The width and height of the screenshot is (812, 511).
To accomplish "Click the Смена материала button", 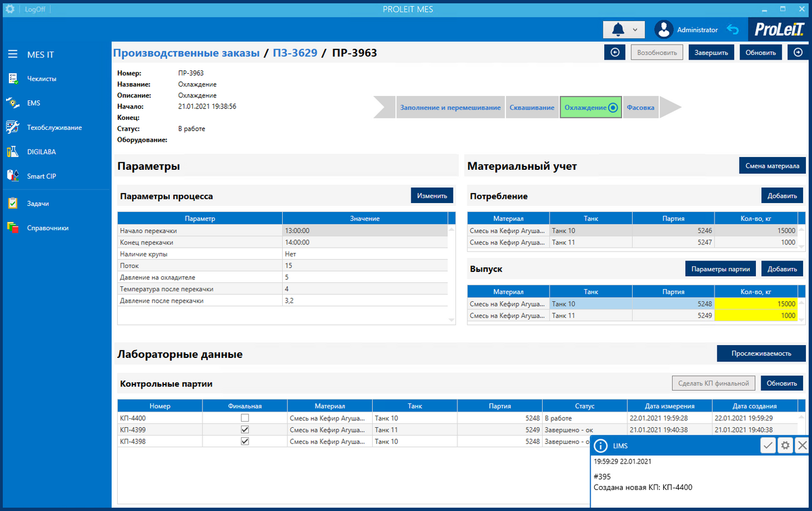I will pyautogui.click(x=773, y=166).
